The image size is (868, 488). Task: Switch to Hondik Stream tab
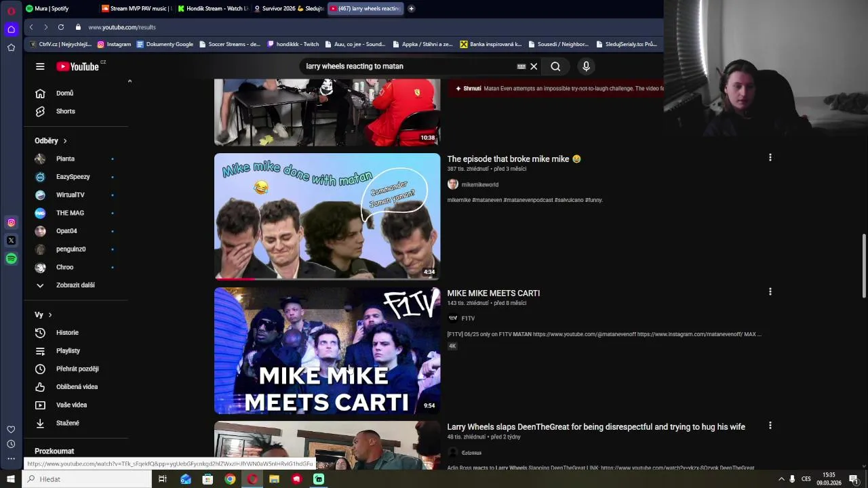click(212, 9)
